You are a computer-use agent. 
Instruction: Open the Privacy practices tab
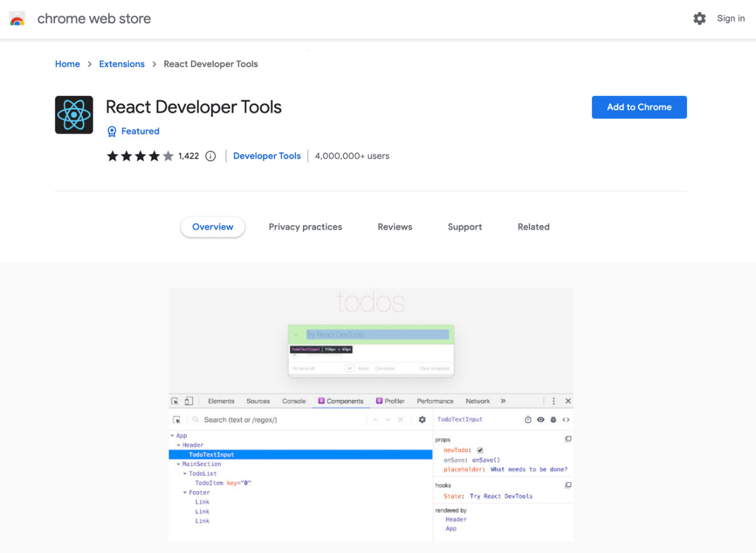coord(305,227)
